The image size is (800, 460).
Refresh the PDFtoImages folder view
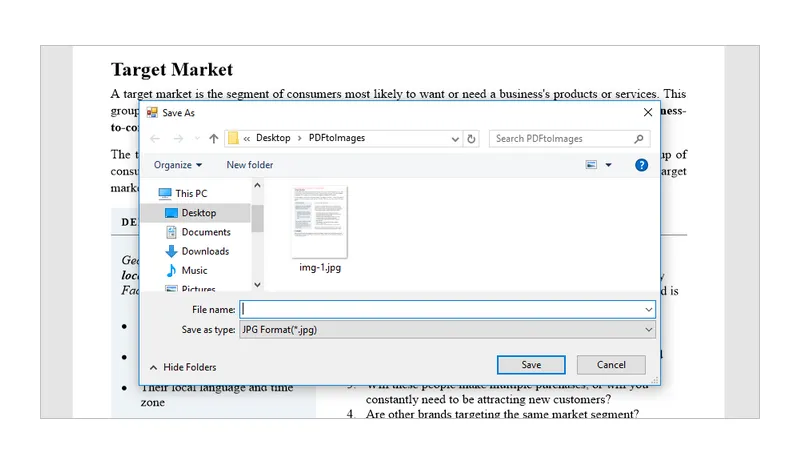tap(471, 139)
